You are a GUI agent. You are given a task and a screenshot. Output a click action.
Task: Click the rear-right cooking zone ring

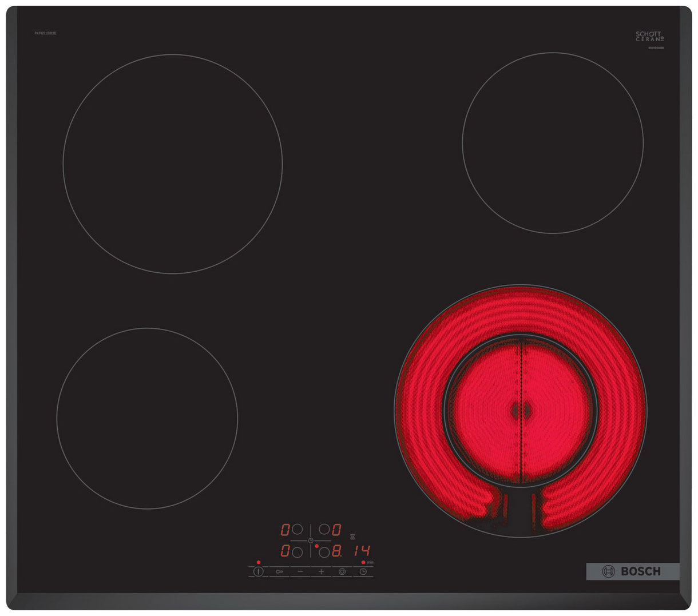(x=552, y=142)
